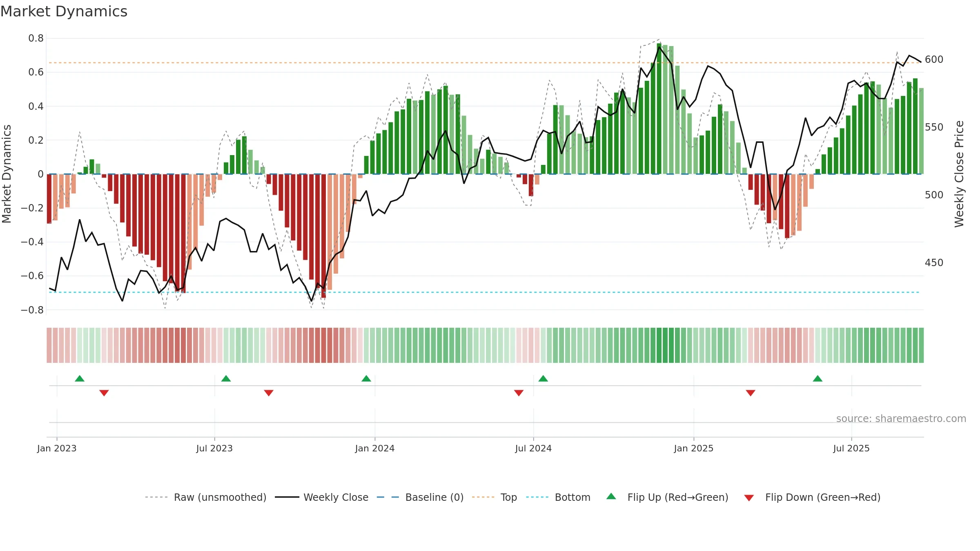Image resolution: width=980 pixels, height=551 pixels.
Task: Click the 600 tick on the price axis
Action: pos(934,60)
